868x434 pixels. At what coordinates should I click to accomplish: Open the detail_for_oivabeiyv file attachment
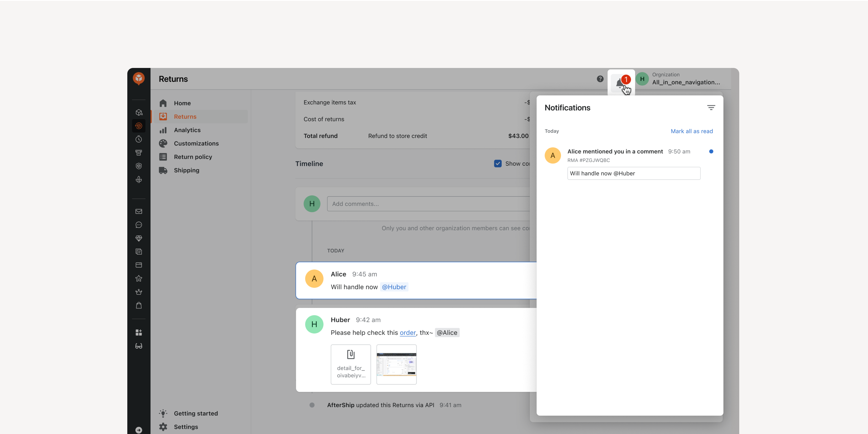click(350, 364)
